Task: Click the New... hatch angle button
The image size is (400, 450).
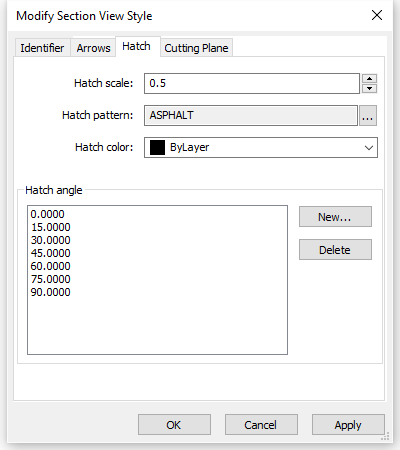Action: [x=335, y=217]
